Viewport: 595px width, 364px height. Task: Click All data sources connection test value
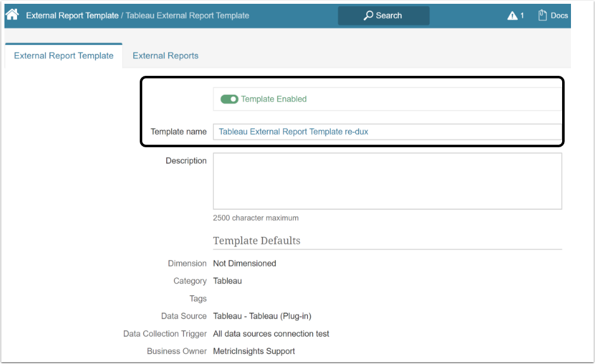(271, 334)
